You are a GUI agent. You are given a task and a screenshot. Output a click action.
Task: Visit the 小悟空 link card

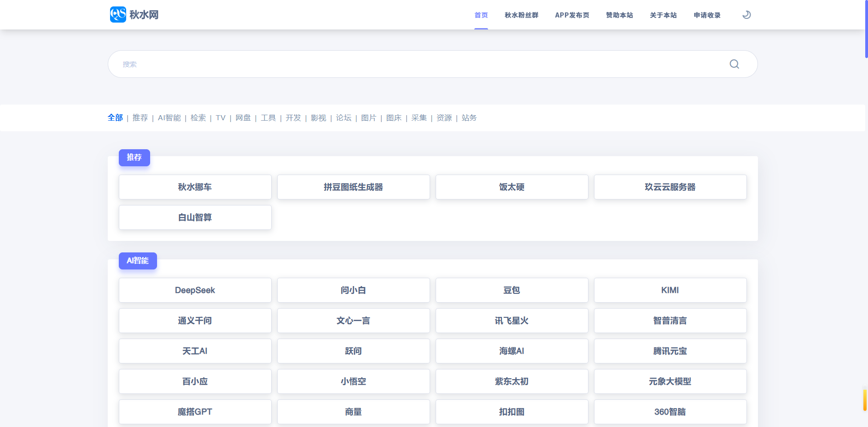tap(354, 381)
